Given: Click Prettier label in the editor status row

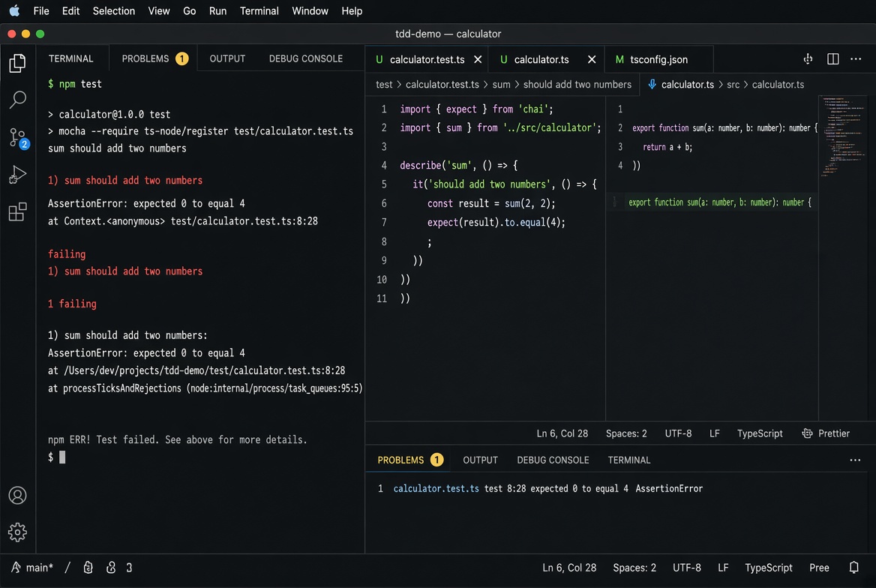Looking at the screenshot, I should pyautogui.click(x=833, y=433).
